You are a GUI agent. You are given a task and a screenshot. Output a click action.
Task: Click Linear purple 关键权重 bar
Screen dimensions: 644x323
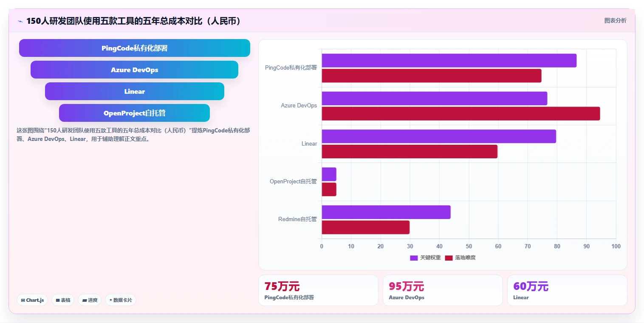439,136
